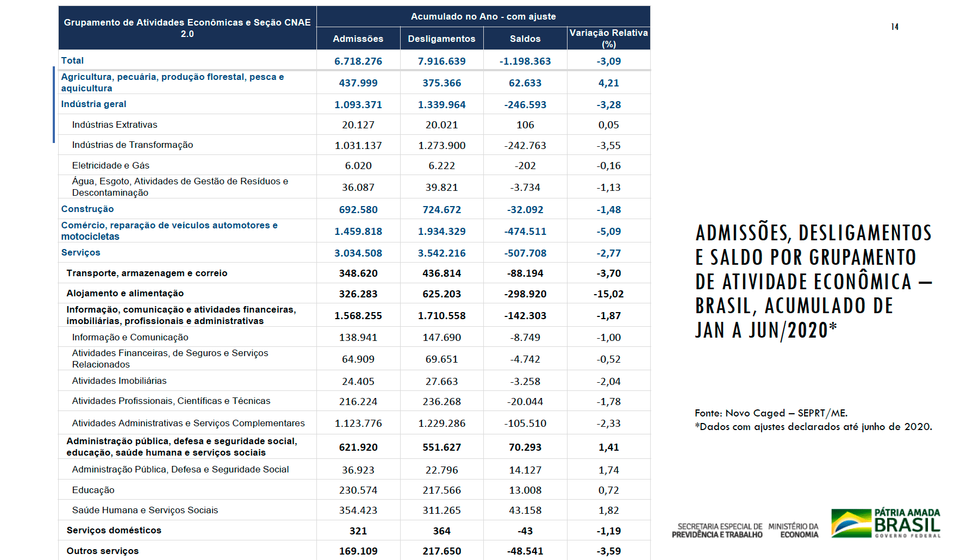Screen dimensions: 972x560
Task: Click the "Acumulado no Ano - com ajuste" header
Action: pyautogui.click(x=483, y=16)
